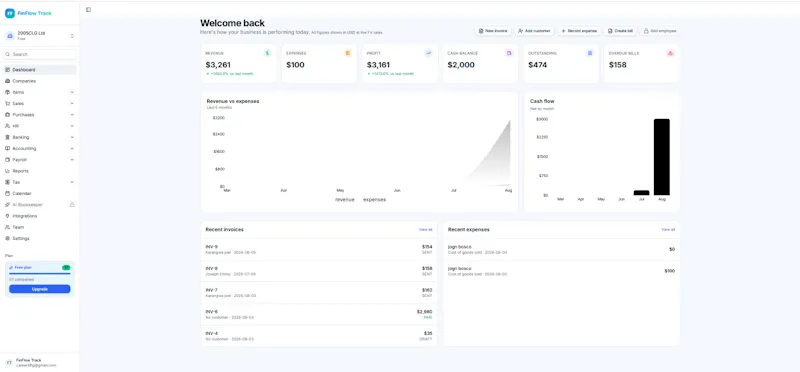Screen dimensions: 800x372
Task: Expand the Items submenu chevron
Action: (72, 92)
